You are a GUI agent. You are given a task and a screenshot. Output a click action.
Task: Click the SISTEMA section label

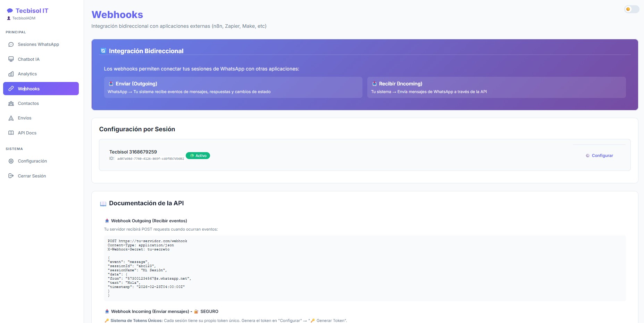[14, 149]
